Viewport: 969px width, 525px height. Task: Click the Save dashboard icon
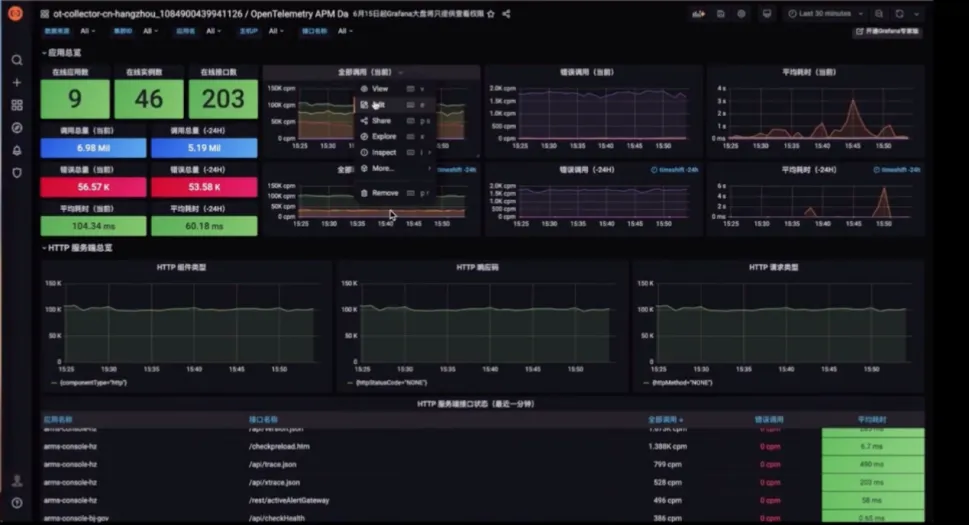click(721, 14)
